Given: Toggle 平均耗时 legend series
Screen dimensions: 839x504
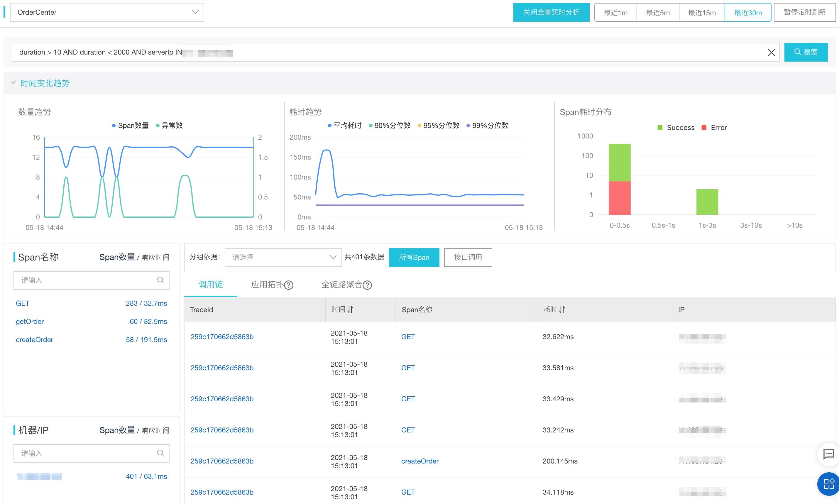Looking at the screenshot, I should coord(345,126).
